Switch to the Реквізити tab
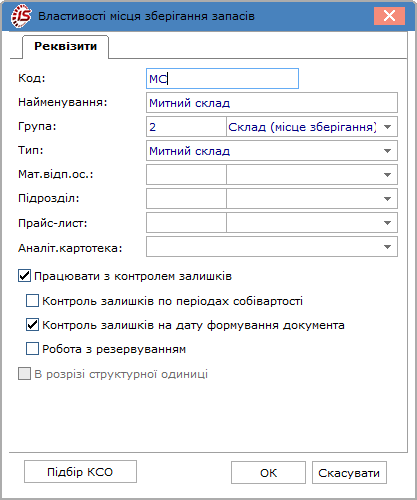The image size is (417, 500). [x=65, y=46]
